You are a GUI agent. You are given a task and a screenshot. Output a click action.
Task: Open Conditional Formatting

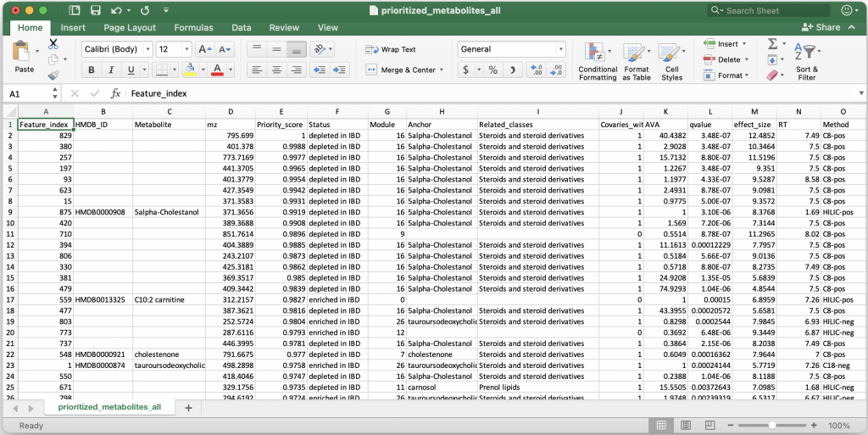[598, 61]
